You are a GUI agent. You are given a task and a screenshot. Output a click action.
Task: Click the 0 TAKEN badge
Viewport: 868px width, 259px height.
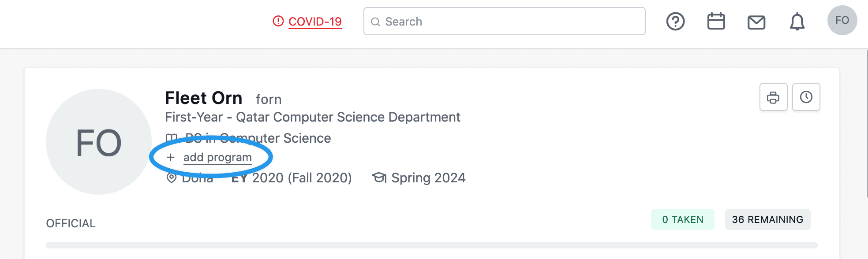point(682,219)
